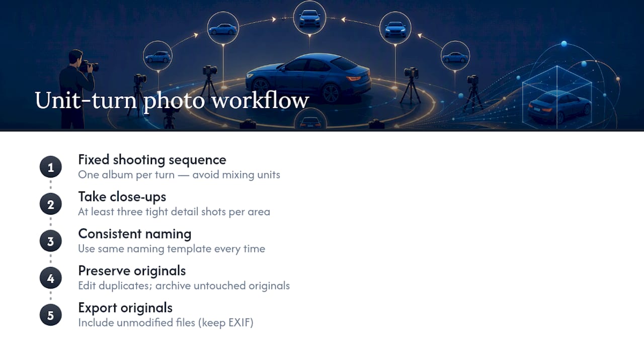This screenshot has height=362, width=644.
Task: Click 'Use same naming template every time' text
Action: (x=172, y=249)
